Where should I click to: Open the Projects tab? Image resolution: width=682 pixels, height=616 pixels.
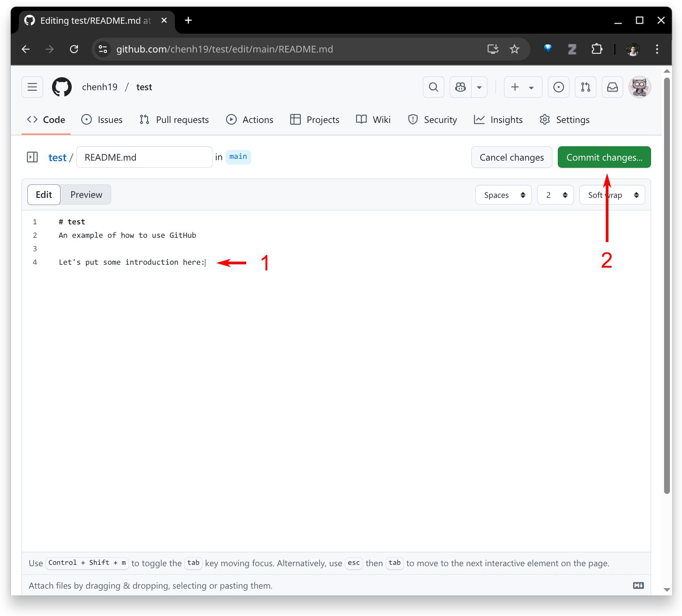315,120
